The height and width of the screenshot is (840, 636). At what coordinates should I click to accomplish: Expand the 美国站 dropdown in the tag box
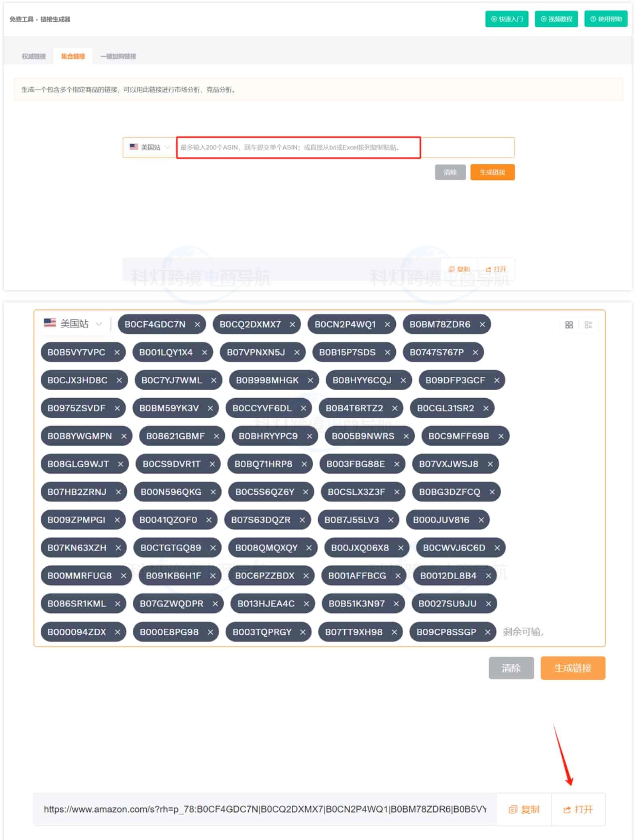pyautogui.click(x=73, y=323)
